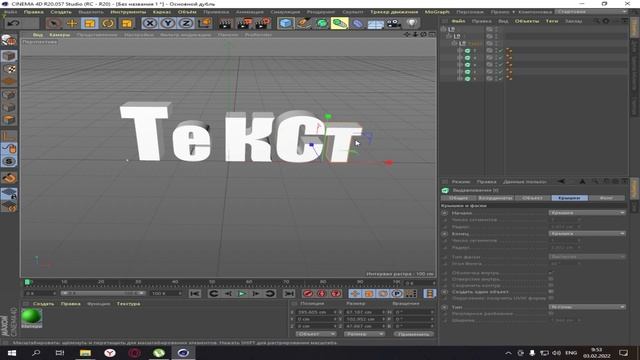Toggle the Оболочка внутрь checkbox
Image resolution: width=640 pixels, height=360 pixels.
coord(551,272)
